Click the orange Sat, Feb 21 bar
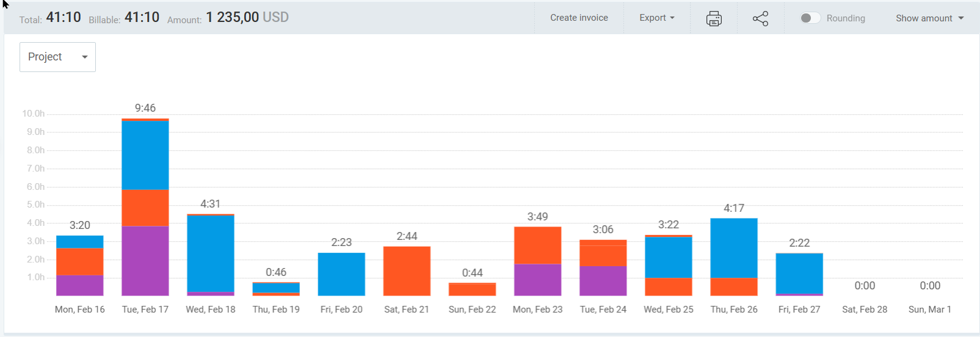 (407, 271)
